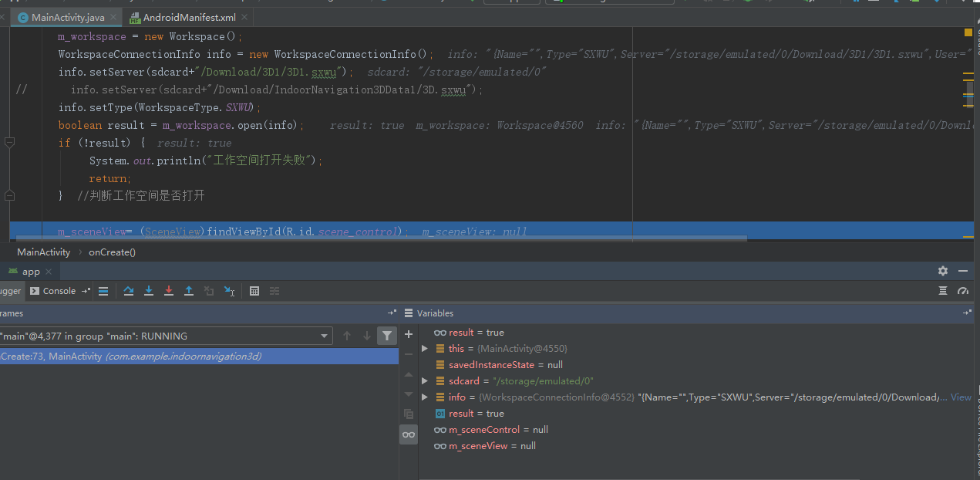This screenshot has height=480, width=980.
Task: Click the onCreate() breadcrumb
Action: [112, 252]
